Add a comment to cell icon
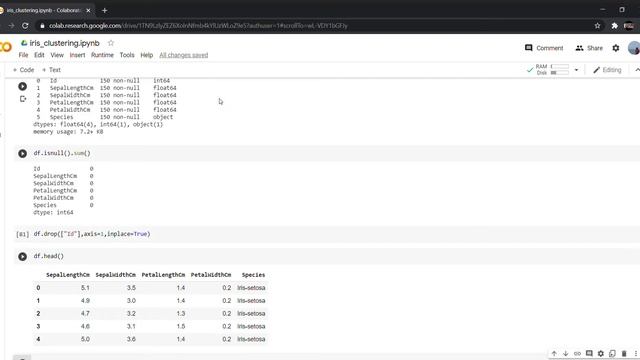 tap(589, 353)
